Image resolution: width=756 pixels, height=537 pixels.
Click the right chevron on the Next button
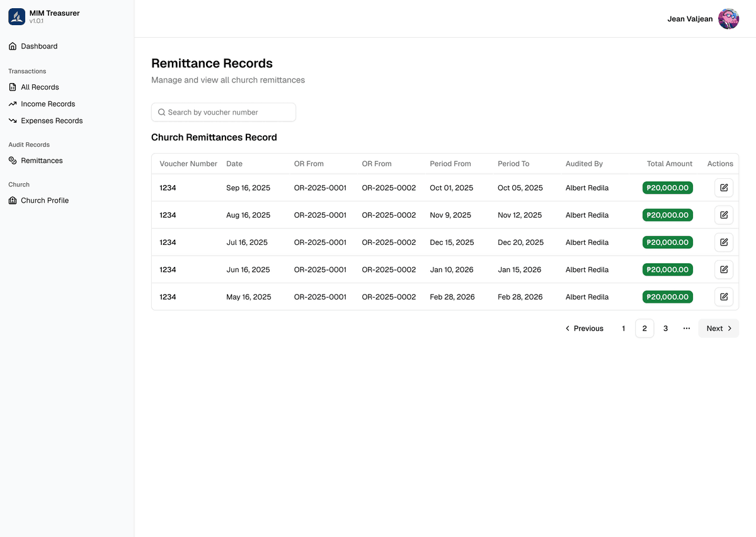pos(729,328)
